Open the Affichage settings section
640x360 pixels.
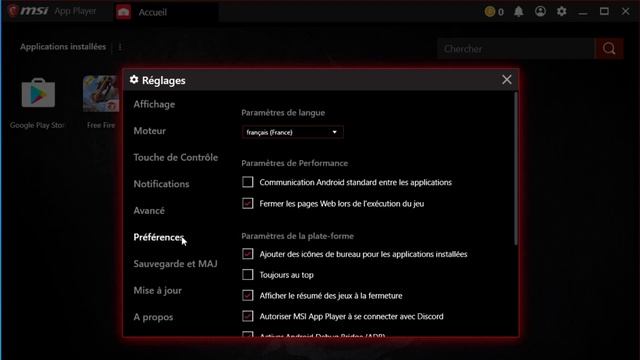click(x=154, y=104)
